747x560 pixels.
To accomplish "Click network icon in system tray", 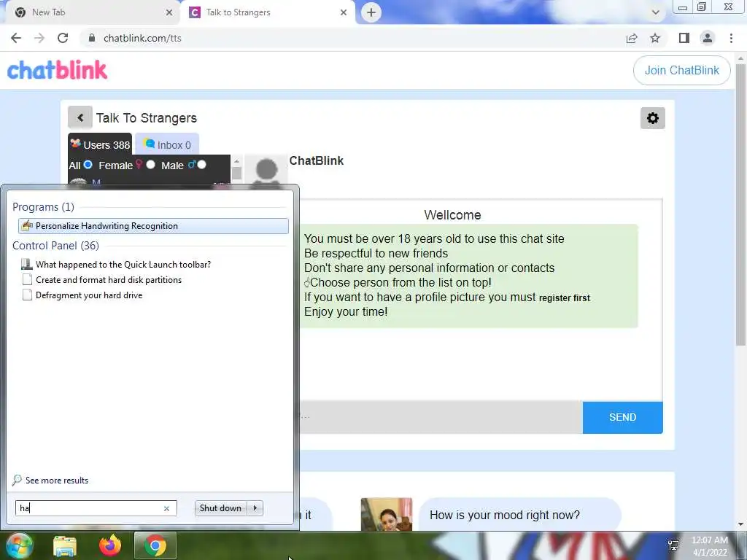I will pyautogui.click(x=673, y=545).
